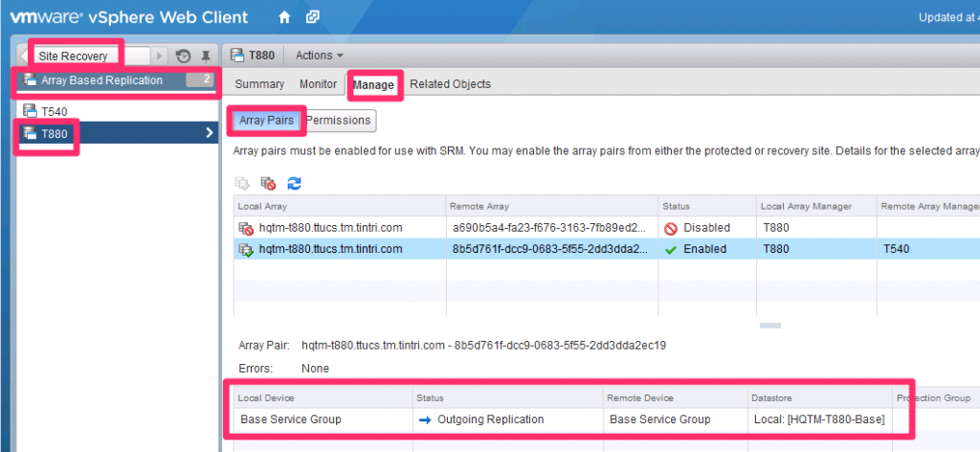This screenshot has width=980, height=452.
Task: Refresh array pairs with blue arrows icon
Action: point(294,182)
